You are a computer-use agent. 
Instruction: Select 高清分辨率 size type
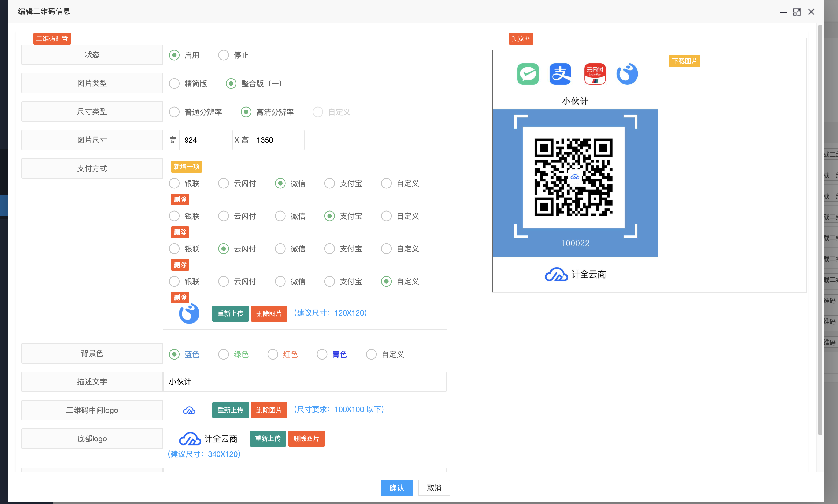[x=246, y=112]
